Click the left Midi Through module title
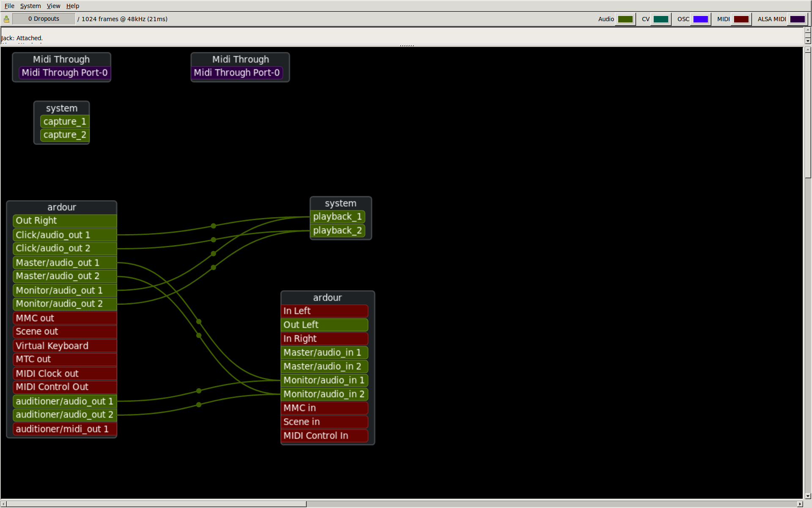The width and height of the screenshot is (812, 508). coord(61,59)
